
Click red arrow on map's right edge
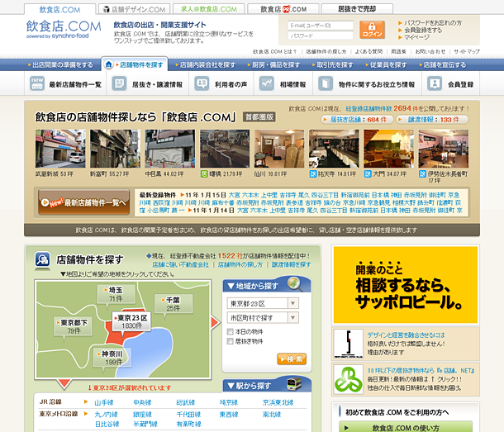coord(216,322)
